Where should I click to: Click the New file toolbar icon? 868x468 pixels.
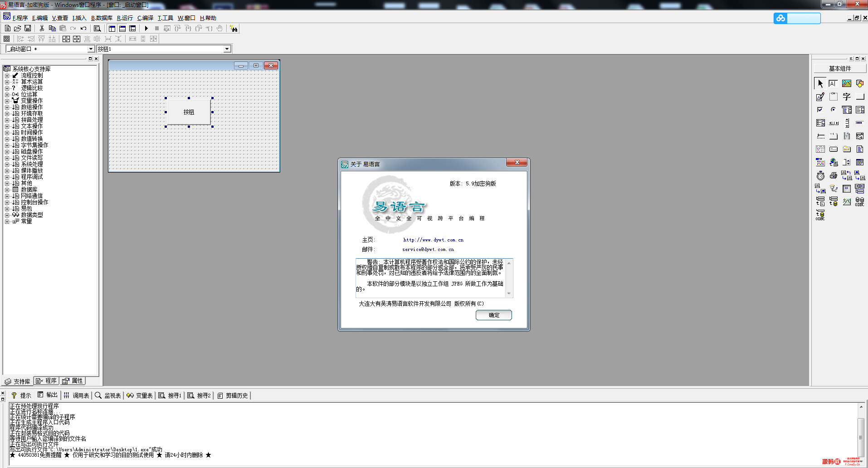8,28
